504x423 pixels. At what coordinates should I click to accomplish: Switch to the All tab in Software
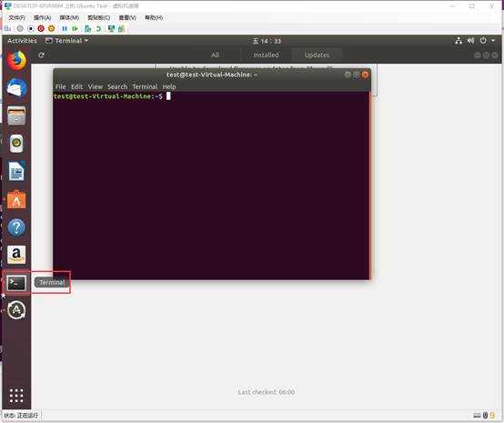click(x=215, y=55)
